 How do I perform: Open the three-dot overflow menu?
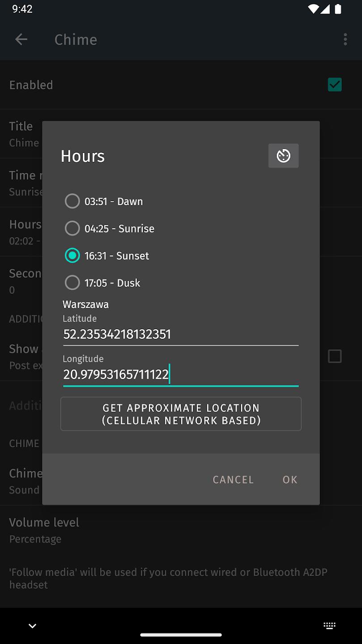[x=345, y=39]
